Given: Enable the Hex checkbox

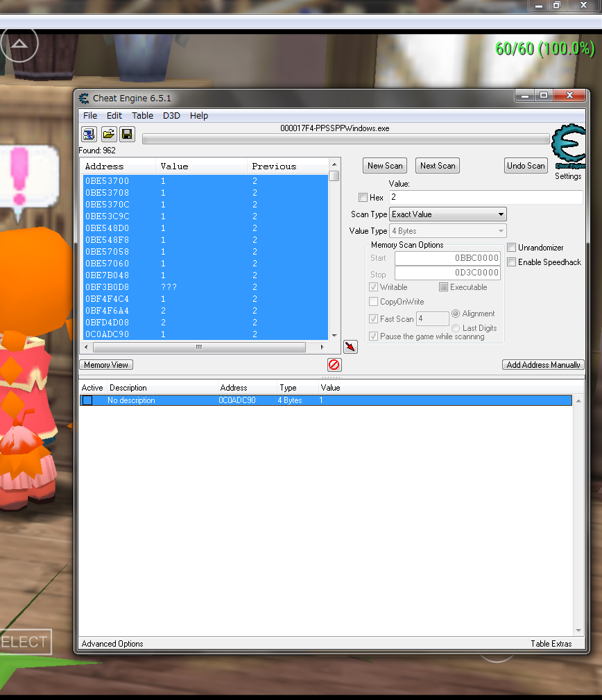Looking at the screenshot, I should pyautogui.click(x=363, y=198).
